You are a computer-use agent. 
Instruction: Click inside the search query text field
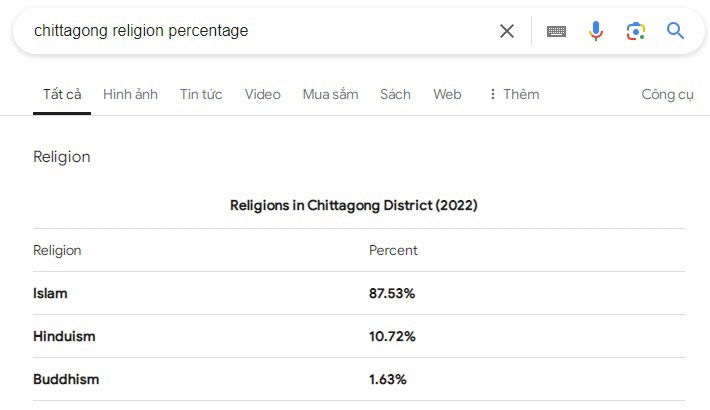pyautogui.click(x=250, y=31)
